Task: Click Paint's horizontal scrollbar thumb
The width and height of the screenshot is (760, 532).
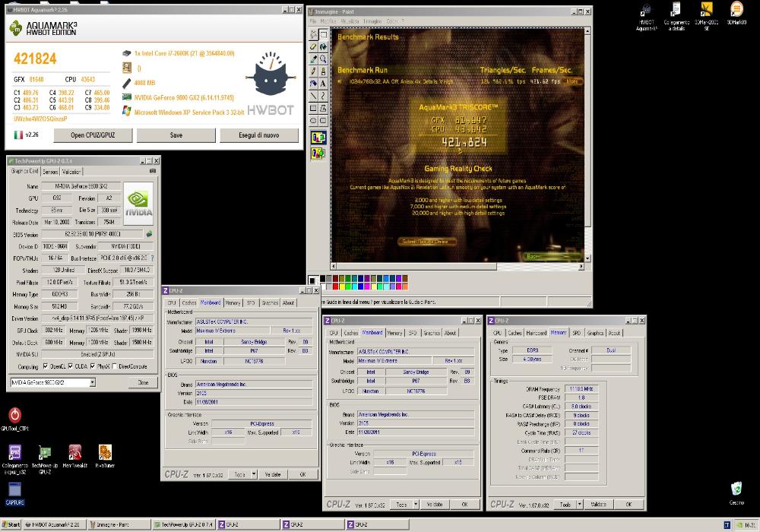Action: click(x=416, y=266)
